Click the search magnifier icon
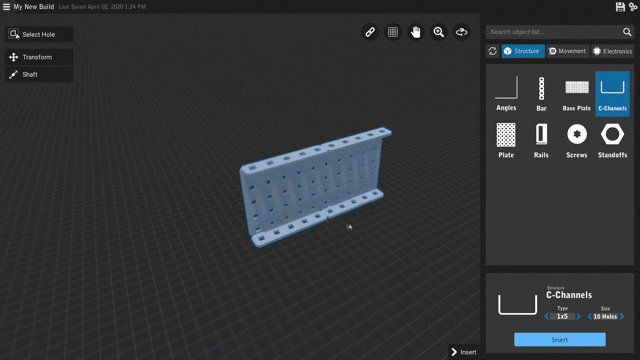The height and width of the screenshot is (360, 640). (x=627, y=32)
